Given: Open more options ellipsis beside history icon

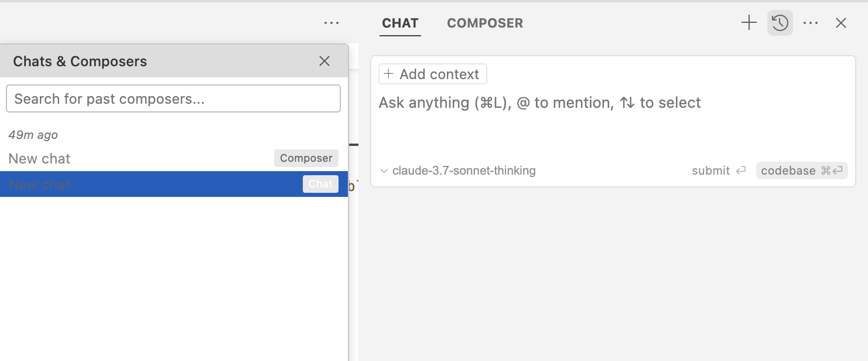Looking at the screenshot, I should point(811,23).
